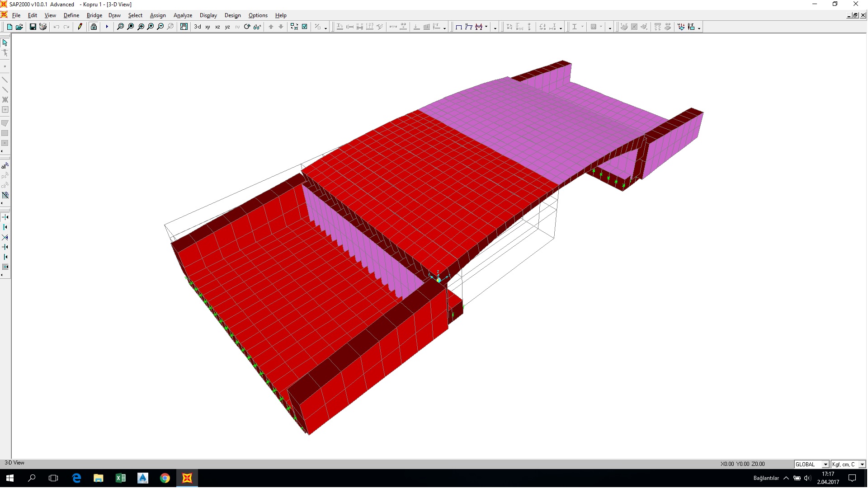Click Restore Full View magnifier icon

tap(130, 27)
